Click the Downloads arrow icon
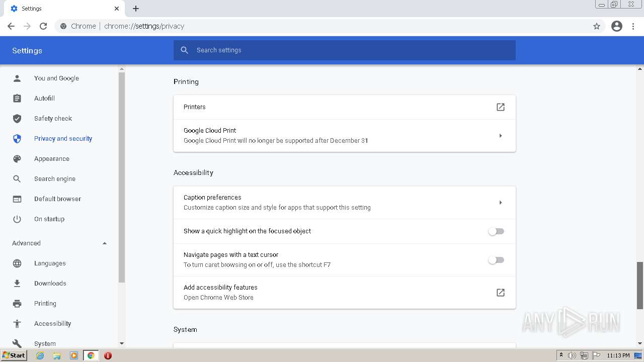This screenshot has width=644, height=362. pos(17,283)
